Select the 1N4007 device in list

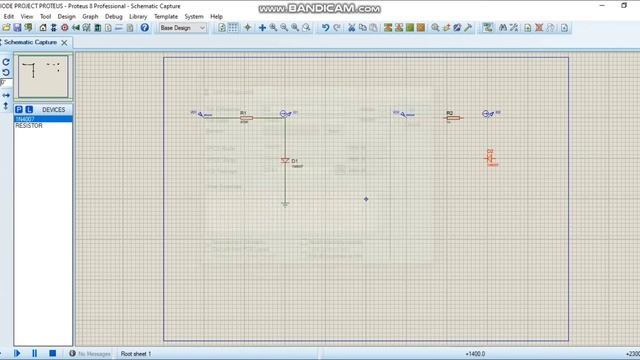click(43, 119)
